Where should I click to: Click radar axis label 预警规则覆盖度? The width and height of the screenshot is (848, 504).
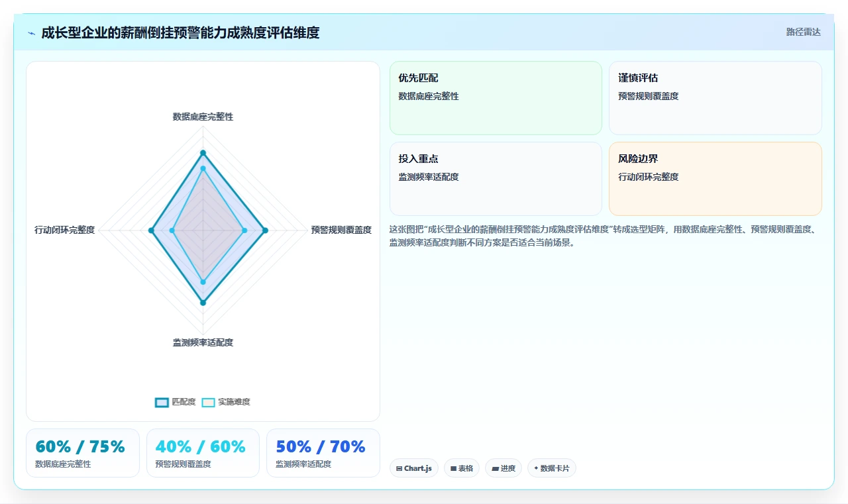tap(341, 230)
